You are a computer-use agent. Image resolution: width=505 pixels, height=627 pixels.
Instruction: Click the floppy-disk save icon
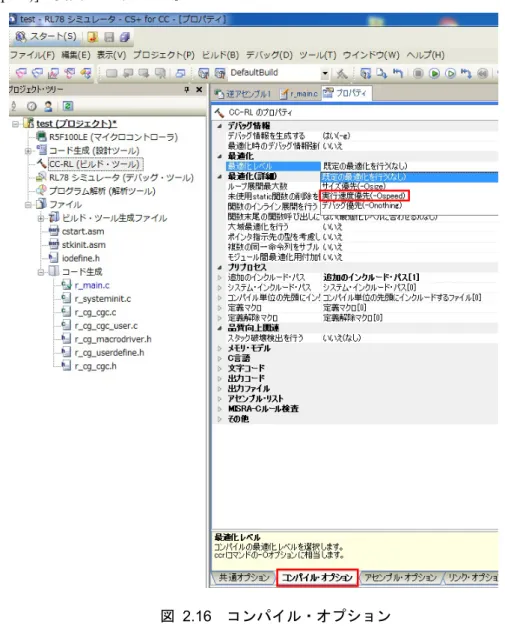coord(109,37)
